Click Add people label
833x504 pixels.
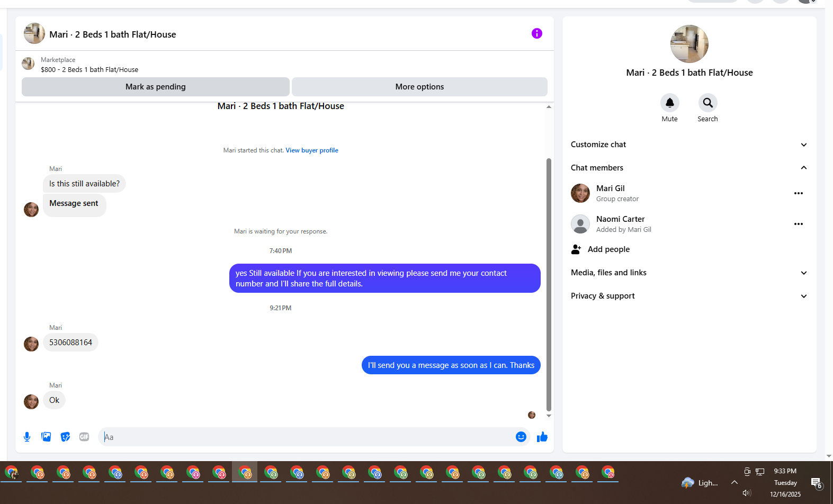coord(608,249)
